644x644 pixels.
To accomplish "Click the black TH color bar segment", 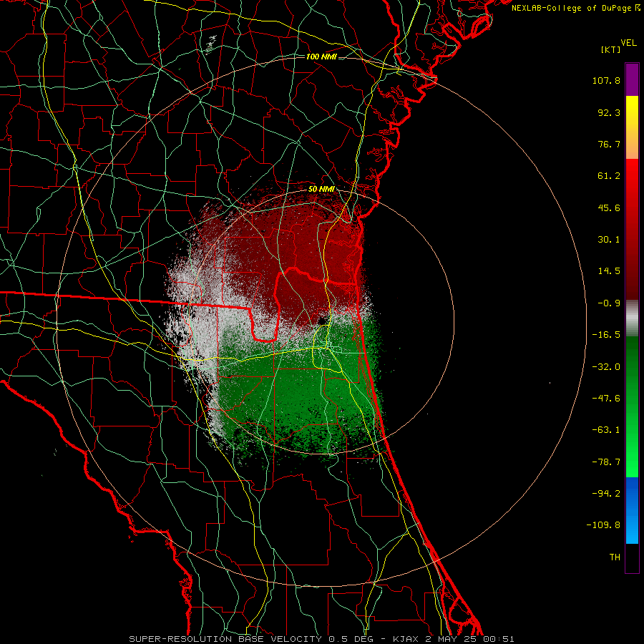I will [632, 557].
